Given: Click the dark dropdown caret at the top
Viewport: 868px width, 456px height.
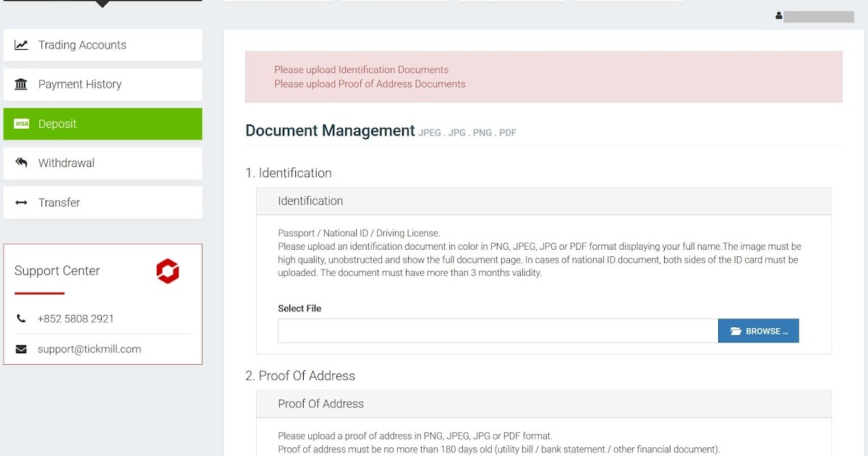Looking at the screenshot, I should [x=102, y=5].
